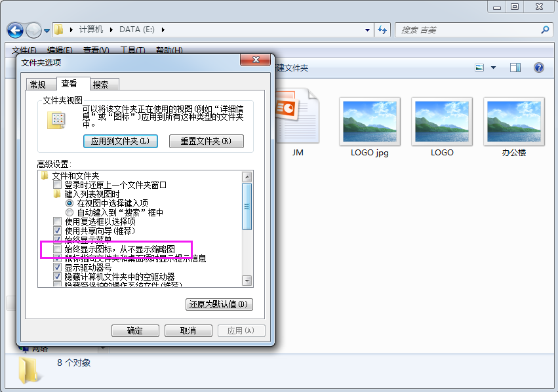
Task: Toggle 始终显示菜单 checkbox
Action: coord(57,239)
